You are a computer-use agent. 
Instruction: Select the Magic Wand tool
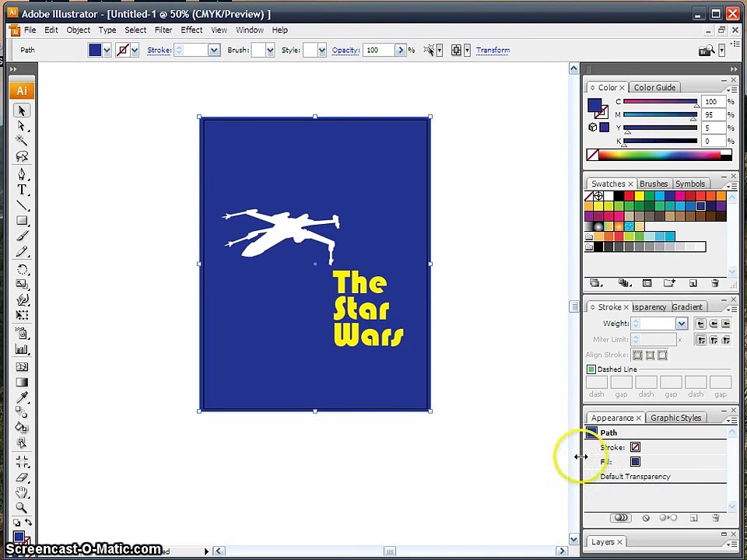tap(22, 140)
